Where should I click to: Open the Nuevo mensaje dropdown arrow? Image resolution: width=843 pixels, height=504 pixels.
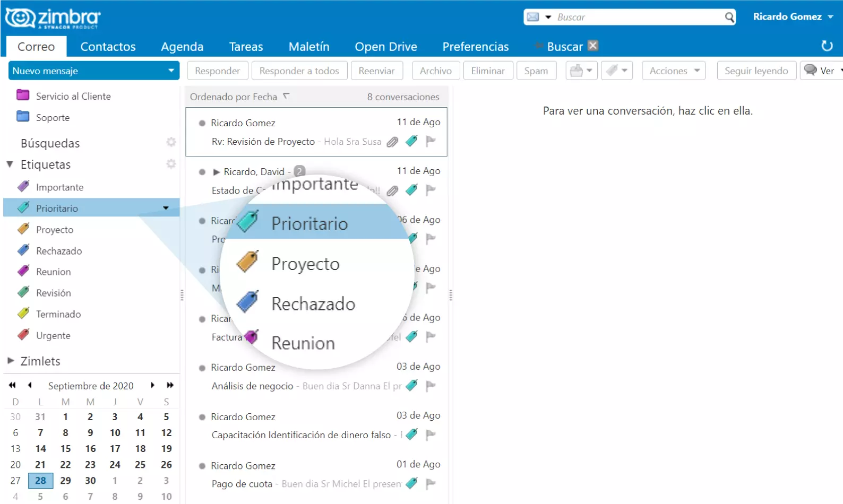(x=171, y=71)
